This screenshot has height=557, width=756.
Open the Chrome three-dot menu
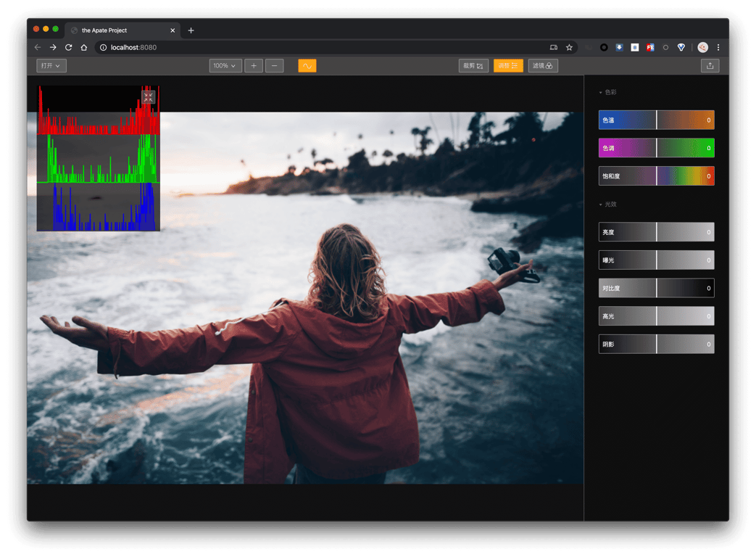pyautogui.click(x=718, y=48)
